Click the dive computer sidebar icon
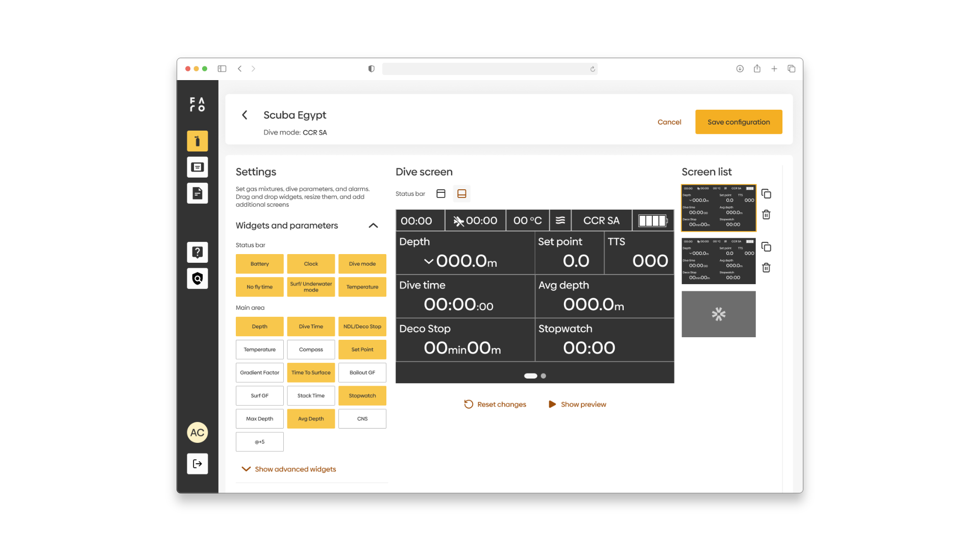 point(197,167)
